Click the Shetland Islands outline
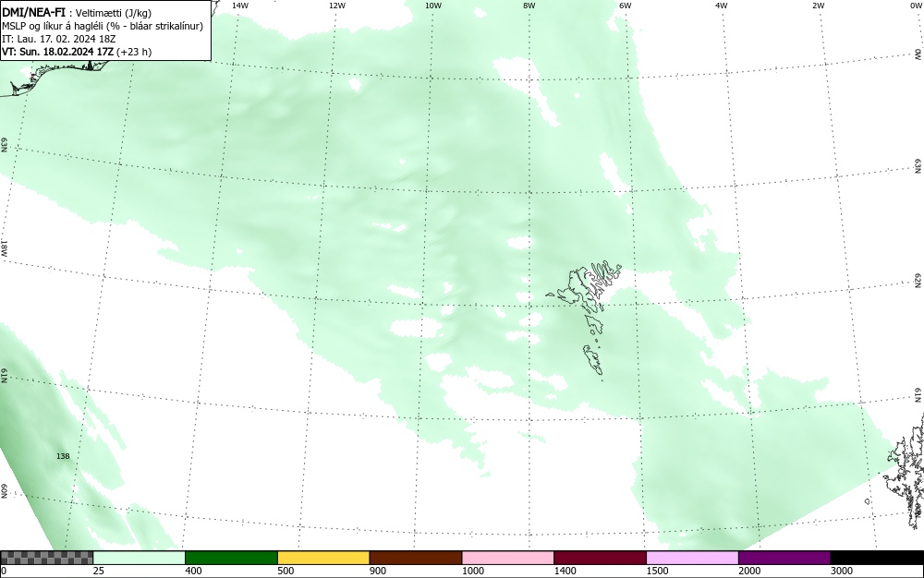Image resolution: width=924 pixels, height=578 pixels. [x=906, y=471]
